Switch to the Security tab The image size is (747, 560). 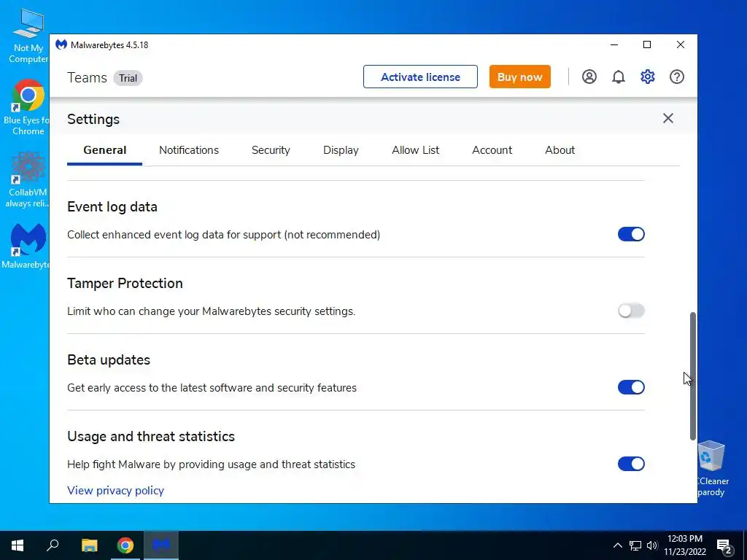(x=271, y=150)
